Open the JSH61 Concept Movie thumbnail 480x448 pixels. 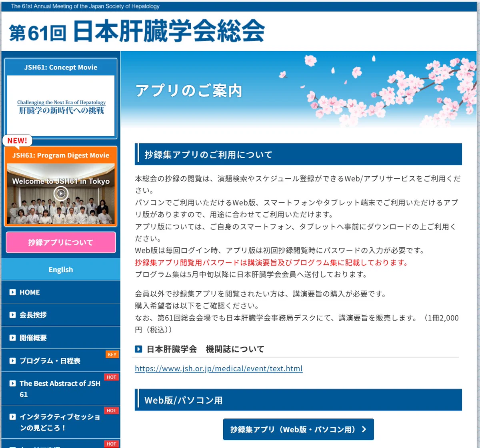pyautogui.click(x=61, y=106)
